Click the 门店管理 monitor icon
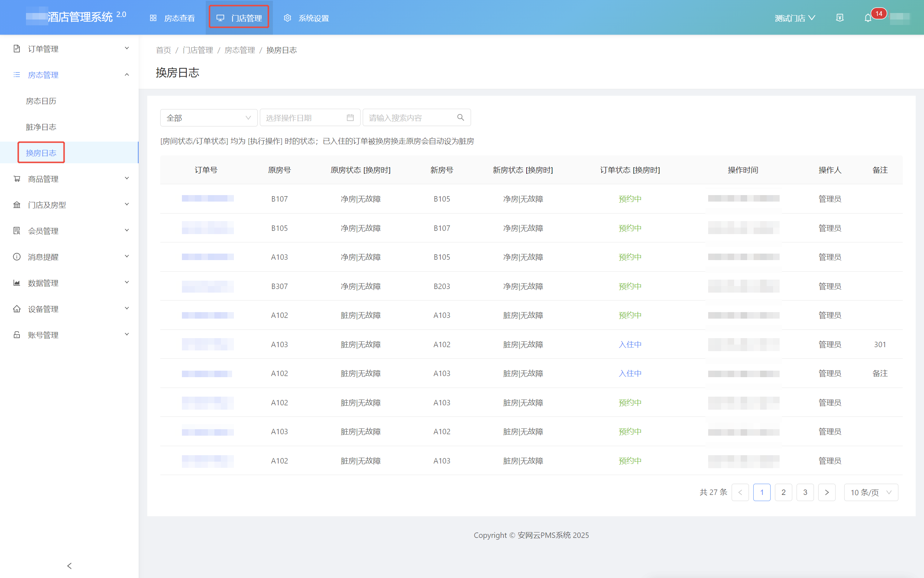This screenshot has height=578, width=924. coord(220,18)
